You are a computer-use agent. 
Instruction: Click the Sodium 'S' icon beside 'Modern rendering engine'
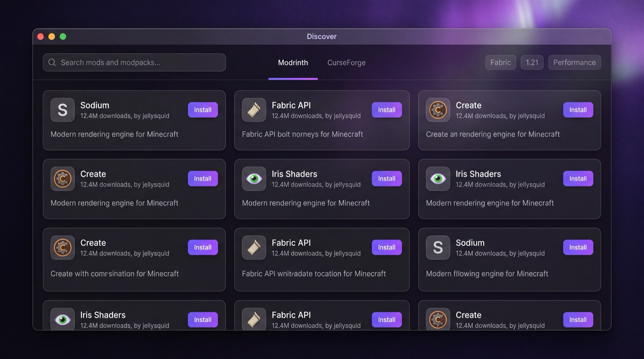pos(63,110)
